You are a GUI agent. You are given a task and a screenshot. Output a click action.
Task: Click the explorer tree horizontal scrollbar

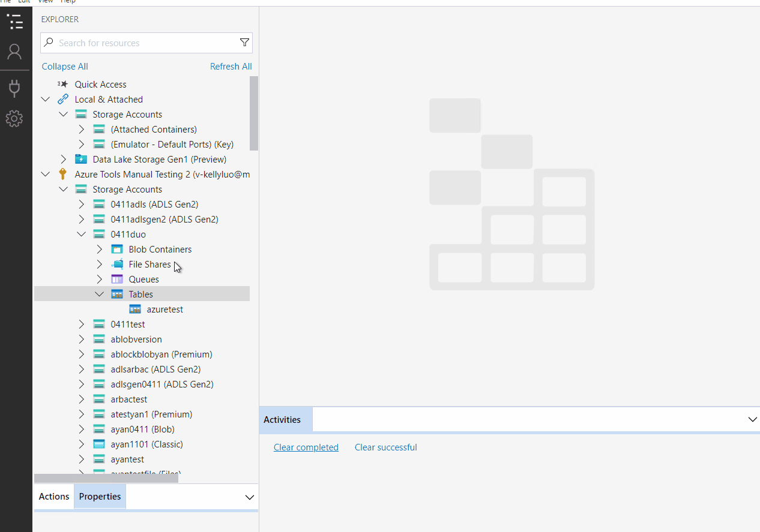[106, 479]
